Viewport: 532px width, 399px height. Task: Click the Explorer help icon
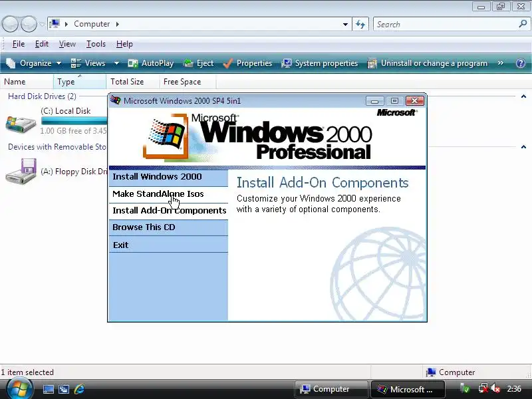(521, 63)
